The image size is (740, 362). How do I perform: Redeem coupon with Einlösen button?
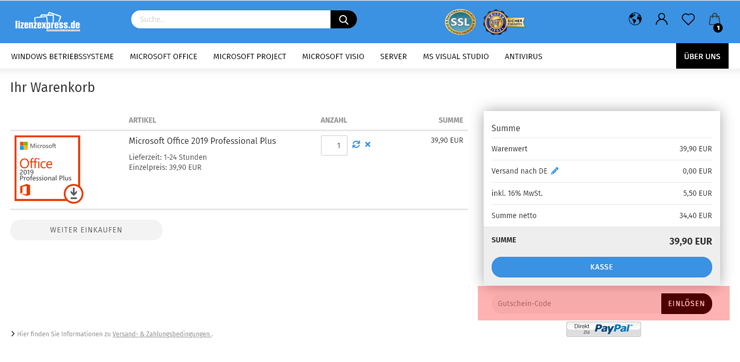point(687,303)
